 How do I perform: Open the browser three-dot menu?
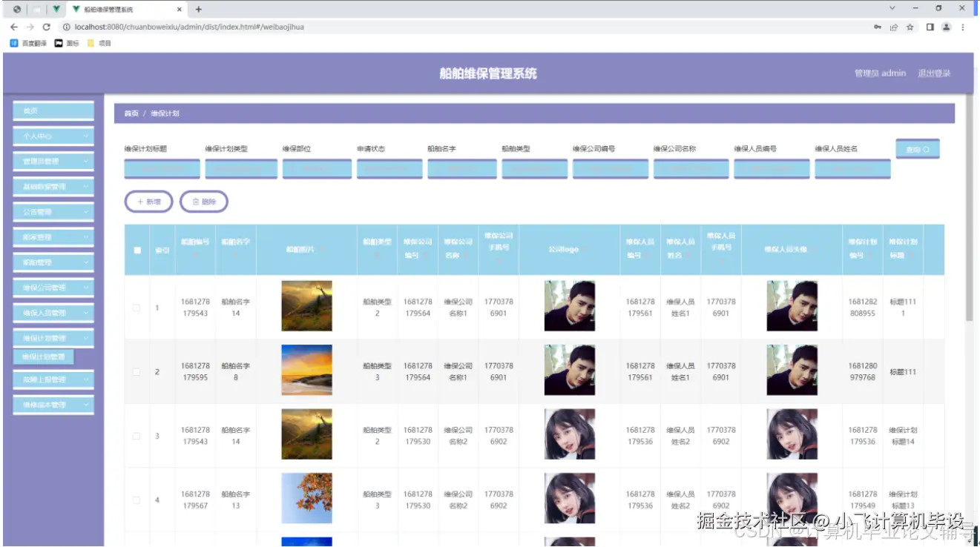[x=963, y=27]
